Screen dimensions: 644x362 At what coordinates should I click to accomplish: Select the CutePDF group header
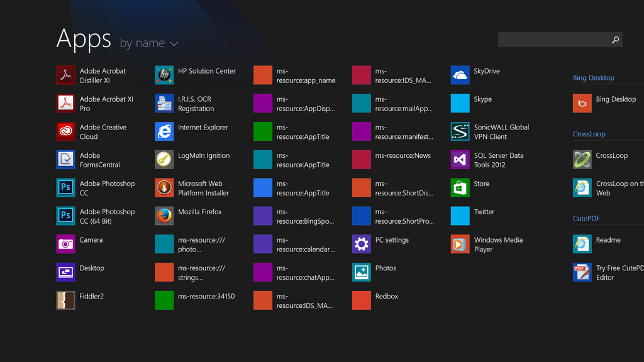(586, 218)
